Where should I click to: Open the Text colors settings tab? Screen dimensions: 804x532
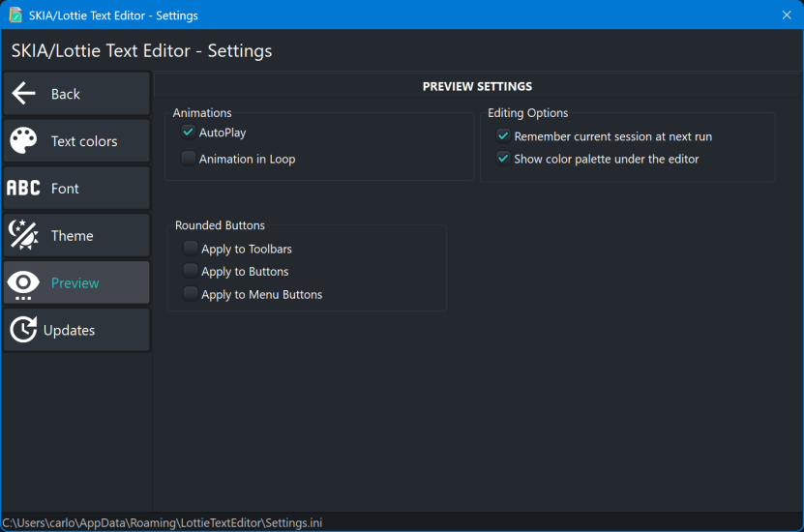point(76,141)
